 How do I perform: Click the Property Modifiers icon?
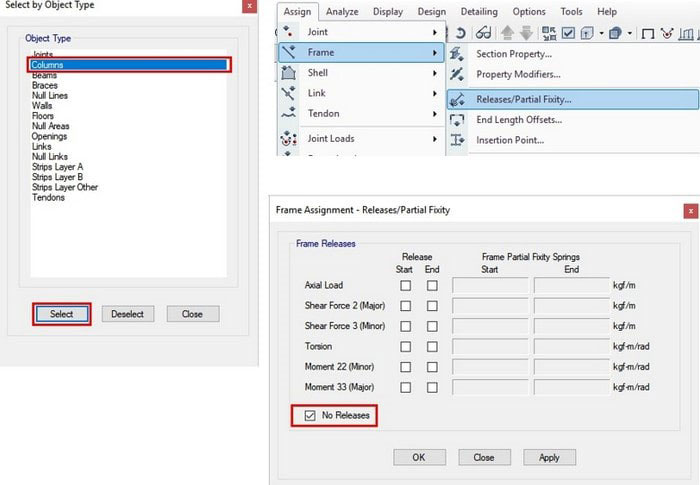tap(457, 75)
